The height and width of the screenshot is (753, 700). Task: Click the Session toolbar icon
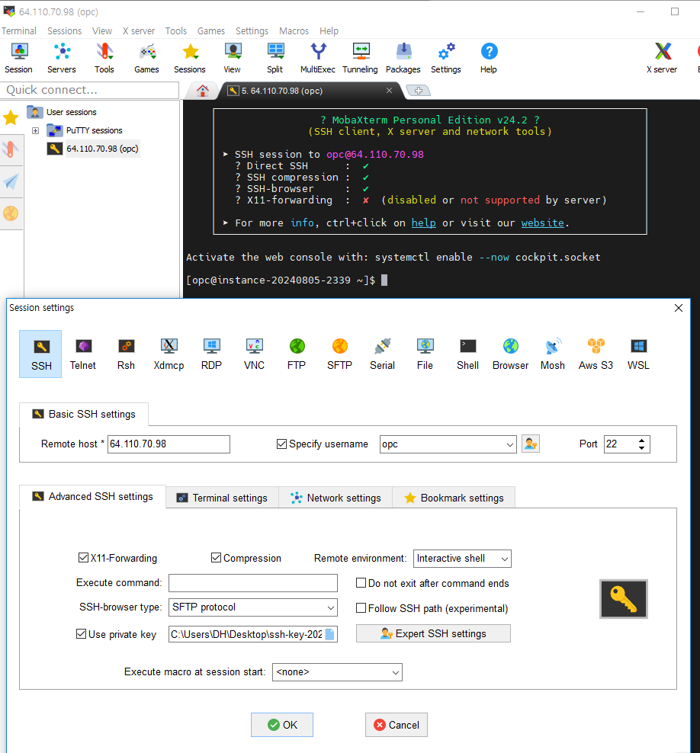point(19,58)
